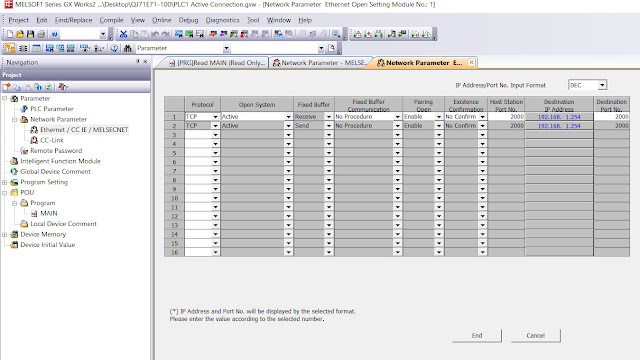Click the CC-Link item icon in tree

[34, 140]
